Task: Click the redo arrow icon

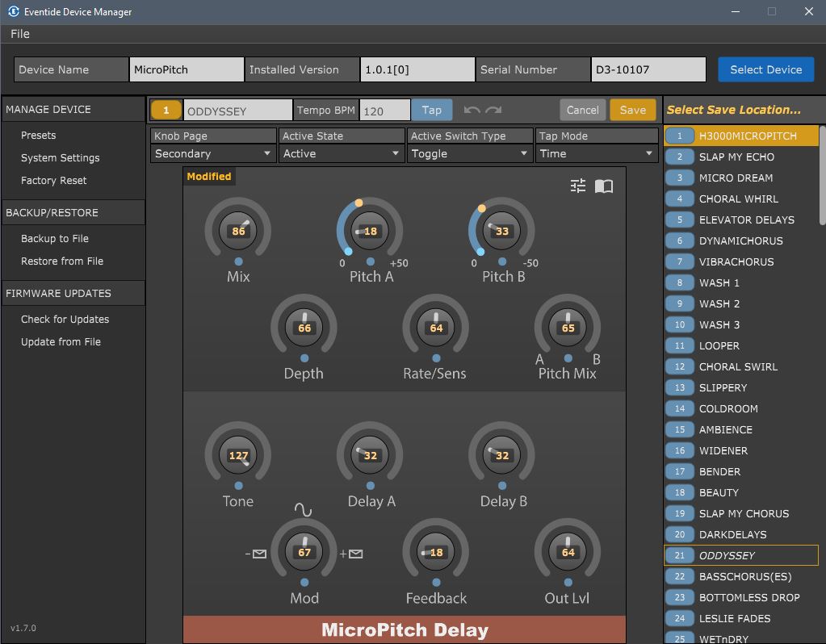Action: tap(493, 110)
